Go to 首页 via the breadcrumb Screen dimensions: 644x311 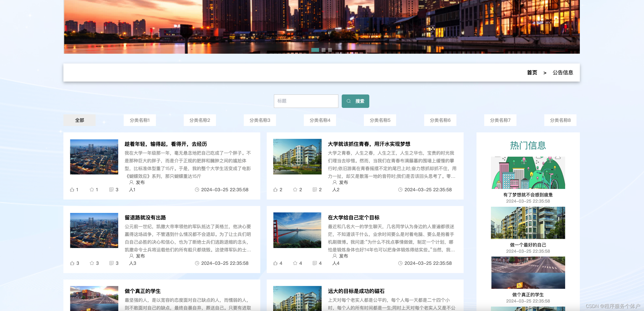tap(532, 73)
